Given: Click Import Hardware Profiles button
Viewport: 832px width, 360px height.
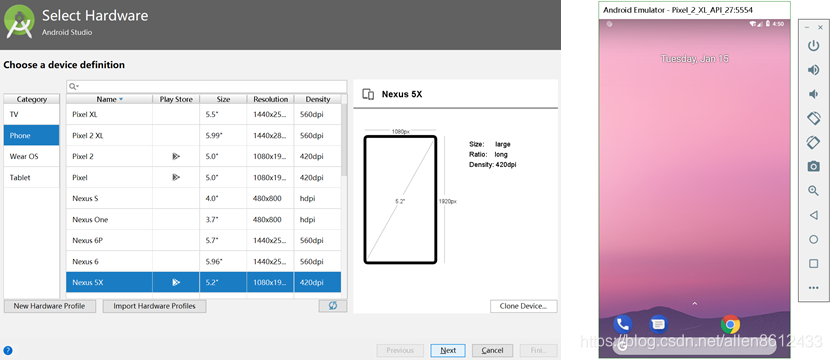Looking at the screenshot, I should point(154,306).
